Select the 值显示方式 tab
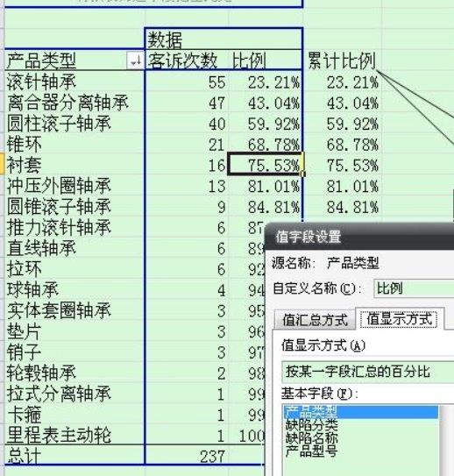This screenshot has width=454, height=476. pos(399,319)
